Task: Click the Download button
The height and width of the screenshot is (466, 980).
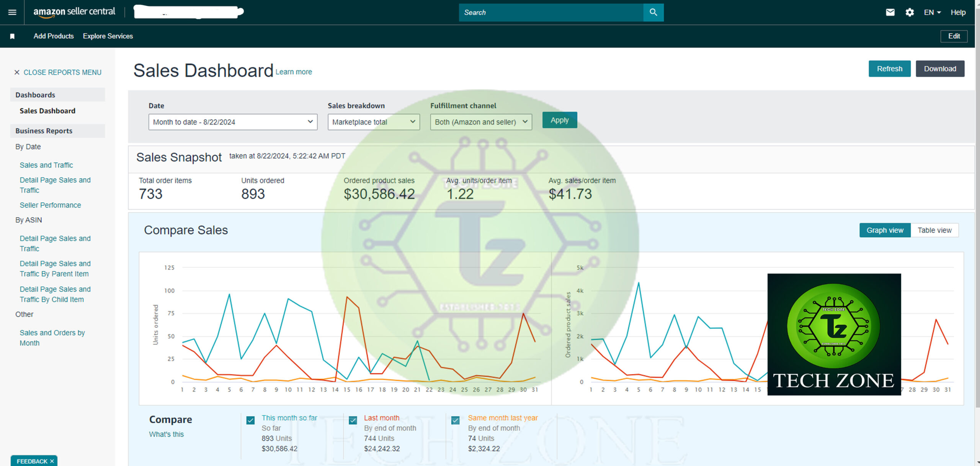Action: 940,69
